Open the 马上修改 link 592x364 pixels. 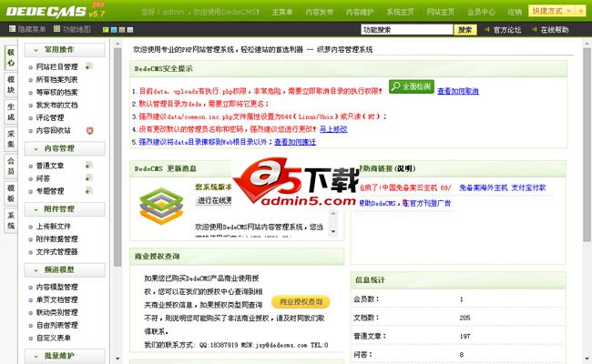tap(333, 129)
